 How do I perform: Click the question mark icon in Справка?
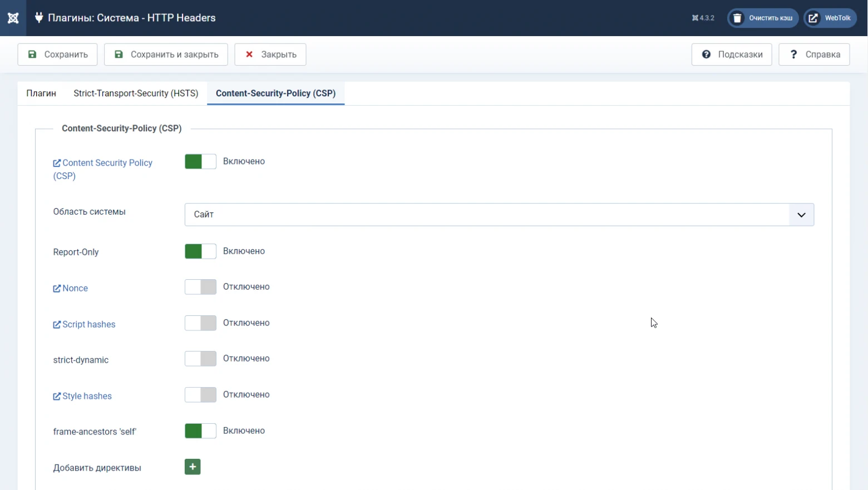[793, 55]
